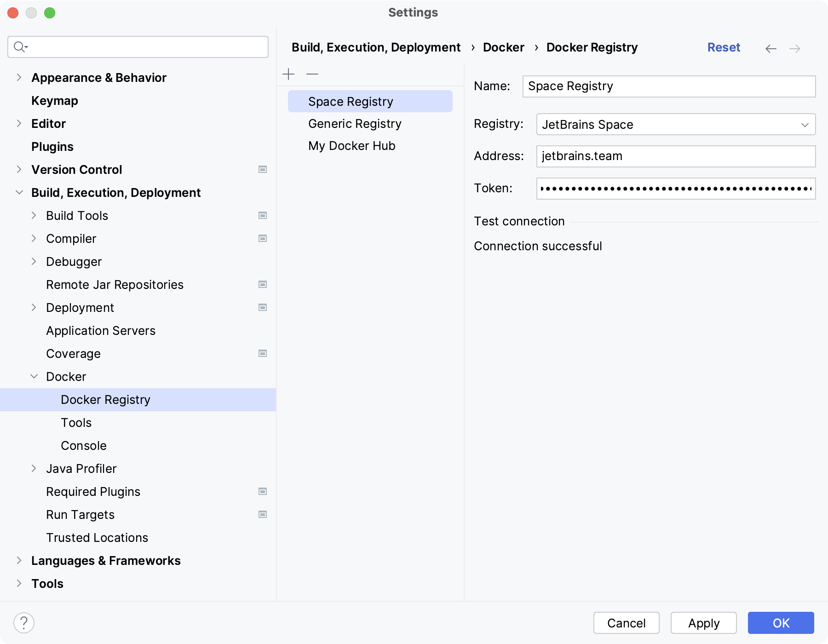This screenshot has height=644, width=828.
Task: Click the Reset link
Action: coord(724,47)
